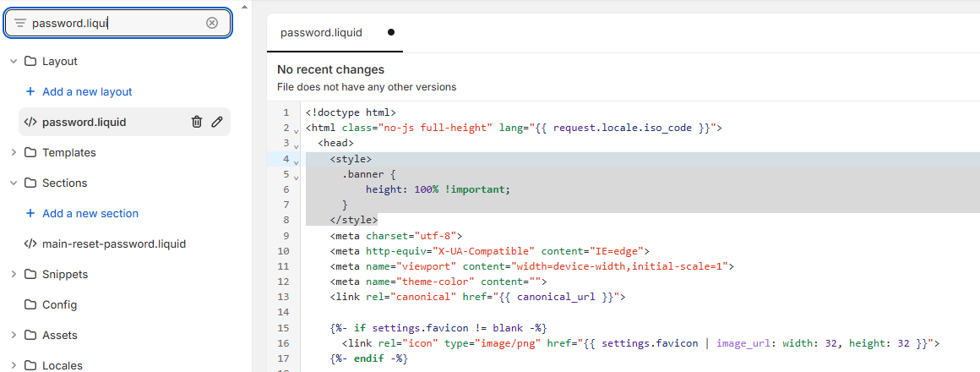Click the filter icon in search box
Screen dimensions: 980x372
[x=20, y=23]
